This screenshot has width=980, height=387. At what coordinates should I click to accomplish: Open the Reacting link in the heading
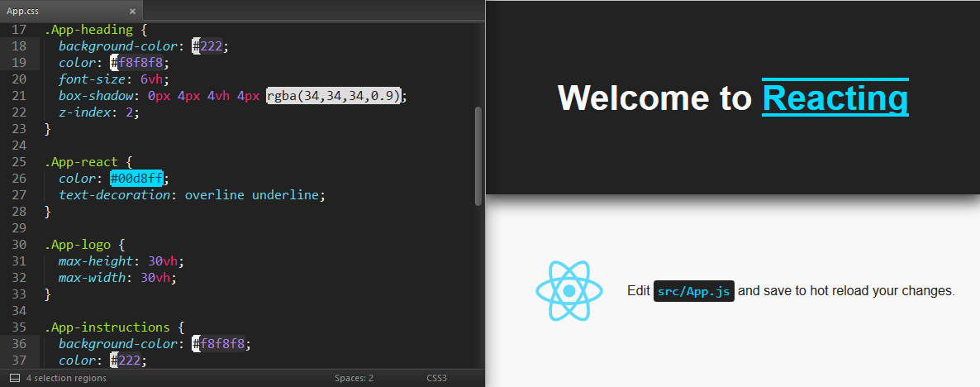click(x=835, y=98)
